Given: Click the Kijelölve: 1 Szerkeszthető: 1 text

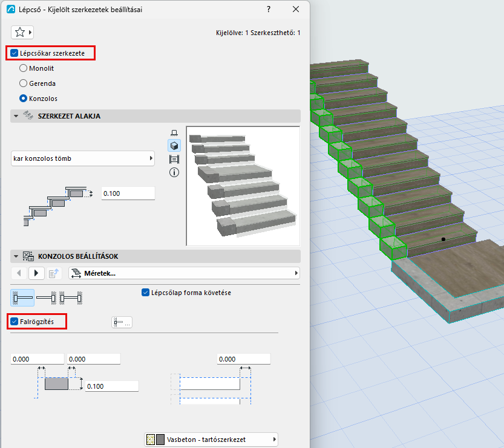Looking at the screenshot, I should tap(258, 33).
